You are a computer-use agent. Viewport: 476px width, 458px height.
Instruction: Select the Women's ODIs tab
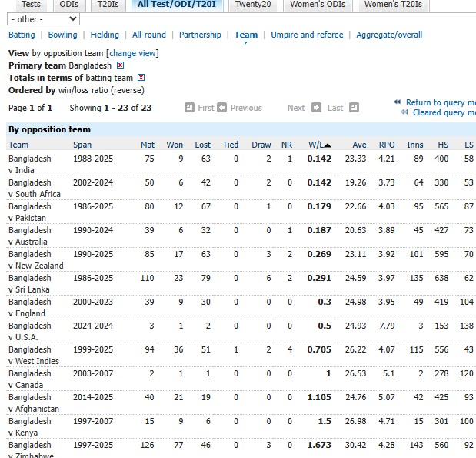(x=317, y=5)
